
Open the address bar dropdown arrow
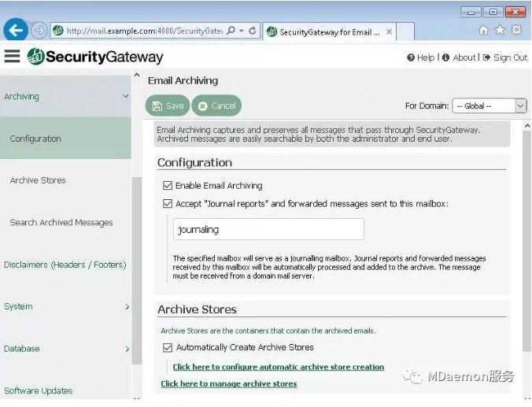[242, 31]
